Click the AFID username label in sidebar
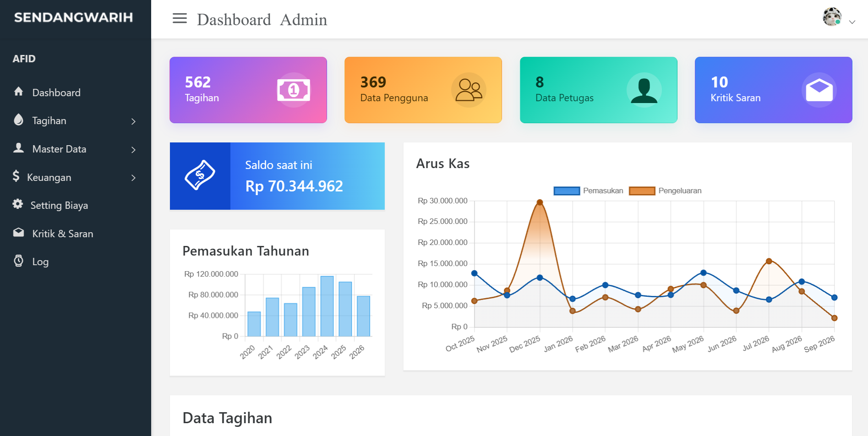Viewport: 868px width, 436px height. click(x=24, y=59)
